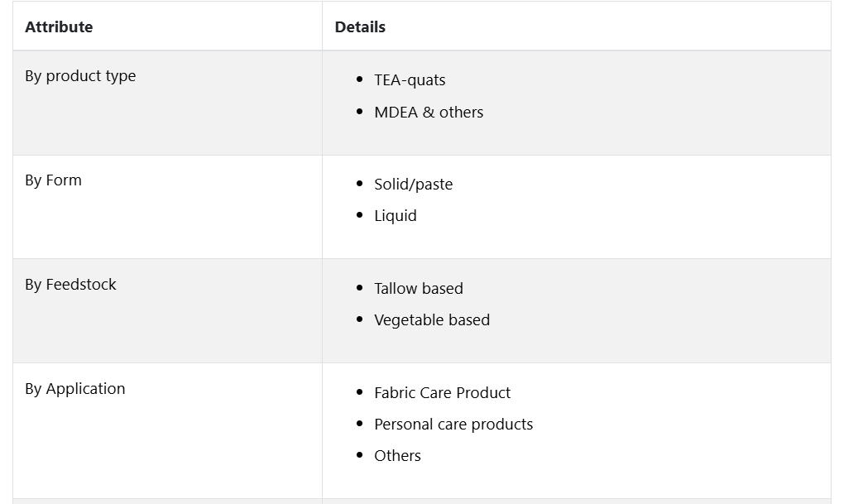Click the Vegetable based entry
844x504 pixels.
pos(432,320)
